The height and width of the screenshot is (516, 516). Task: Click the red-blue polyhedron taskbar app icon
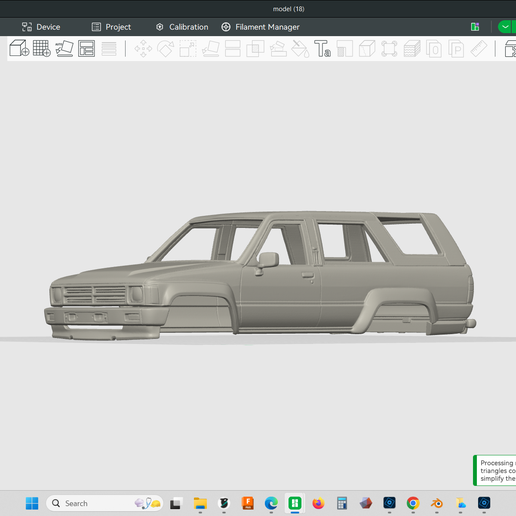point(366,503)
